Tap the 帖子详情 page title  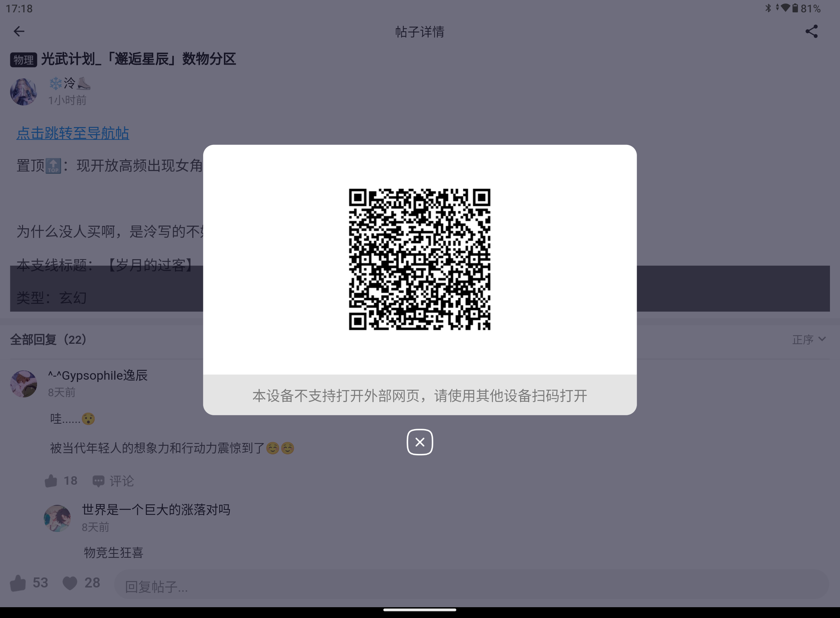(x=420, y=32)
